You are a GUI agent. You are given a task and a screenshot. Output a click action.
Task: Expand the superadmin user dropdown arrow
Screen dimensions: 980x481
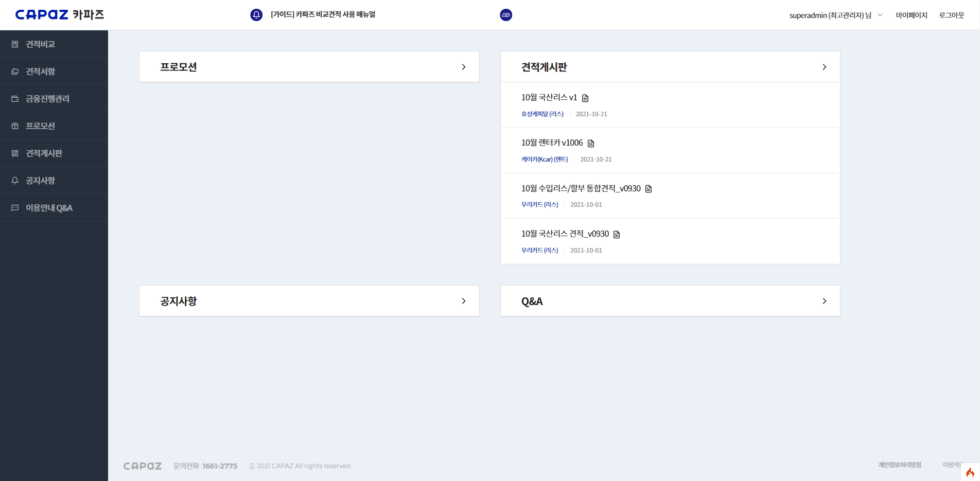coord(880,15)
